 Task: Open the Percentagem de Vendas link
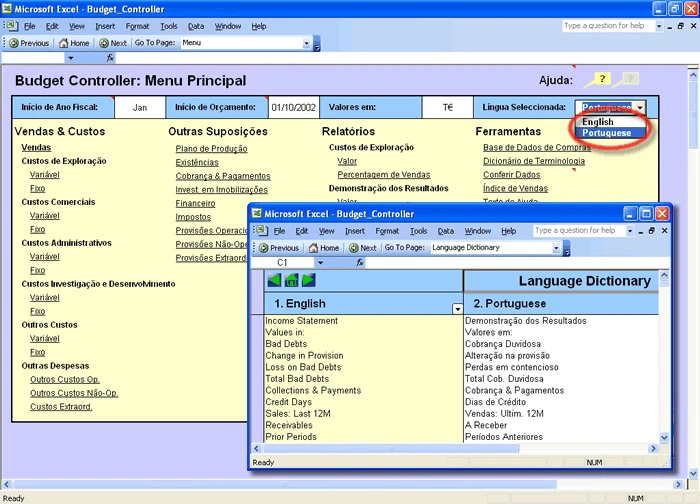(384, 175)
